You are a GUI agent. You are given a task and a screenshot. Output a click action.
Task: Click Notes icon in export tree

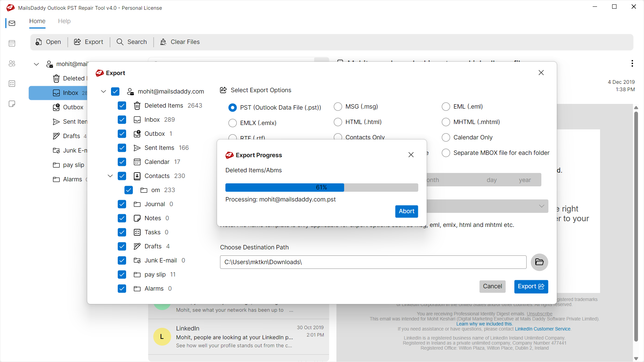pos(137,218)
